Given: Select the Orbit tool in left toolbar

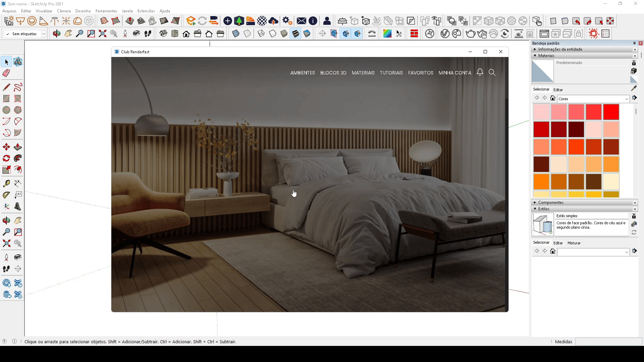Looking at the screenshot, I should click(x=6, y=221).
